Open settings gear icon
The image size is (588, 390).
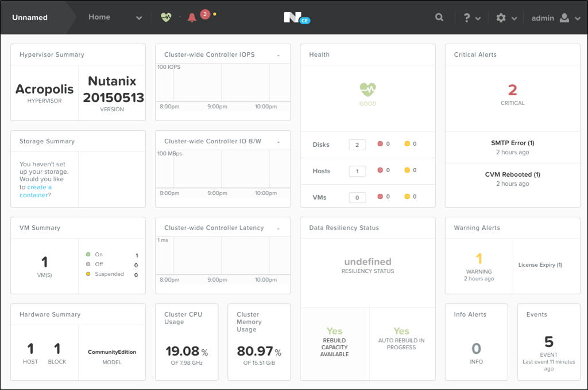(x=501, y=18)
